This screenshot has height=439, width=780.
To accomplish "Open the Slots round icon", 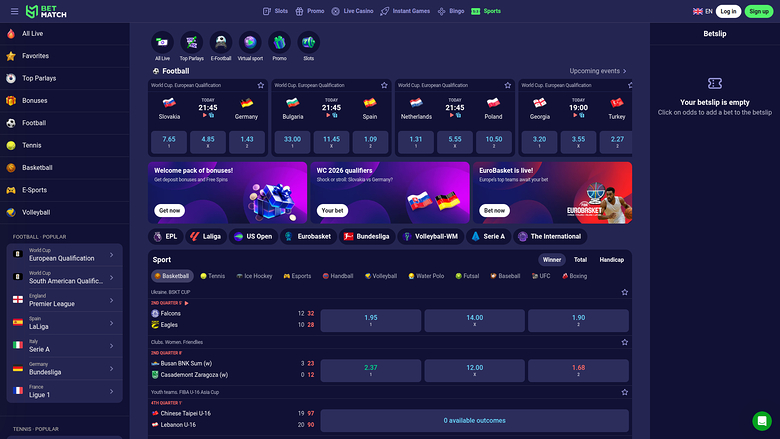I will click(308, 43).
